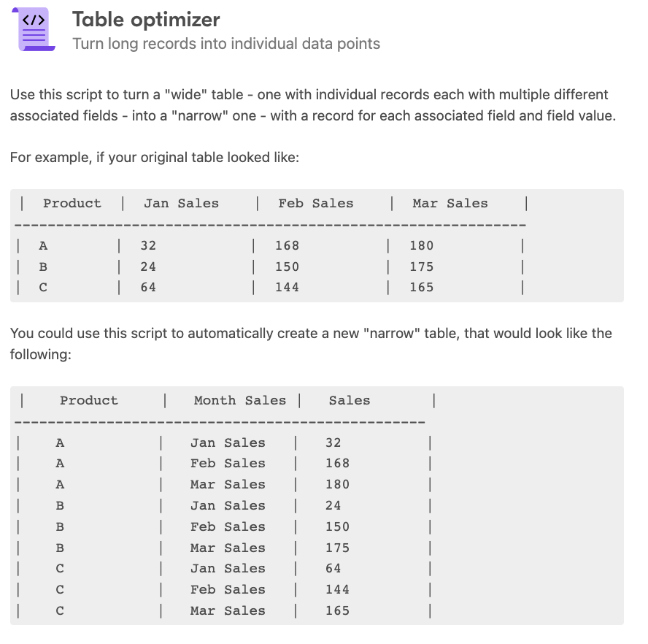Click value 165 in last narrow row
The image size is (648, 644).
pos(337,610)
